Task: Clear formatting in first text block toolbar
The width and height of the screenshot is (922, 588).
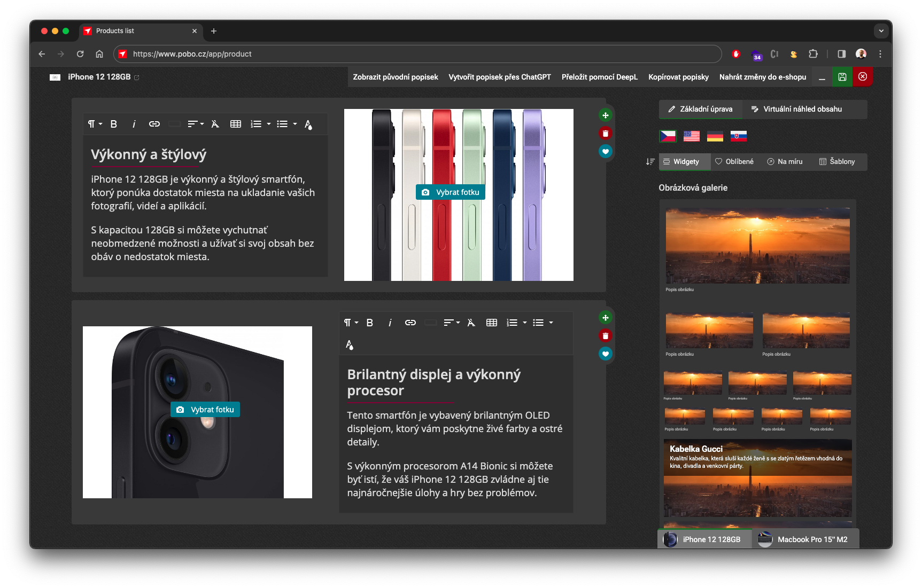Action: pos(215,124)
